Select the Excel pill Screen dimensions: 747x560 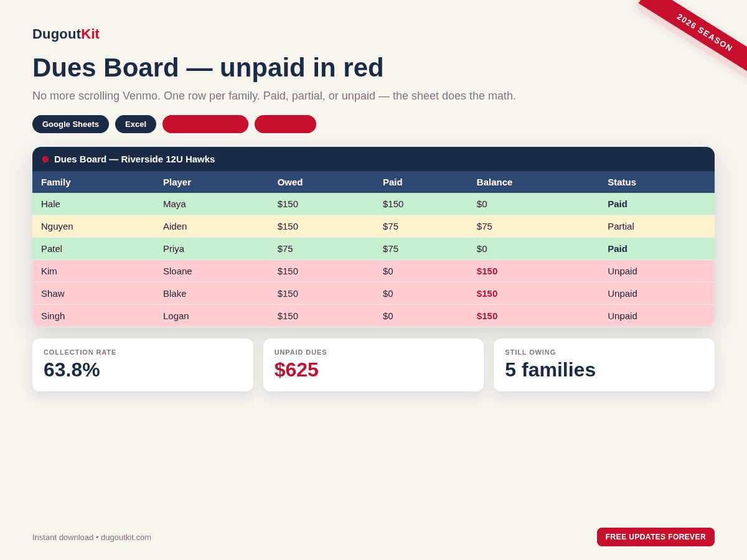point(136,124)
